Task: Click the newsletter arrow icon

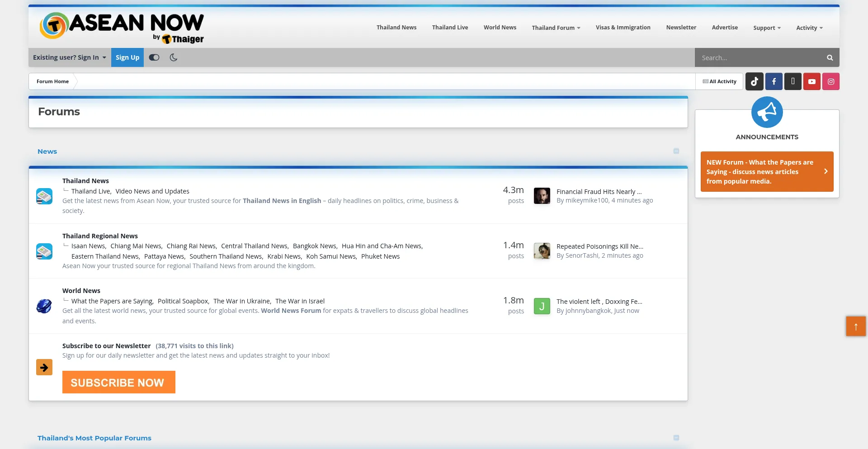Action: coord(44,367)
